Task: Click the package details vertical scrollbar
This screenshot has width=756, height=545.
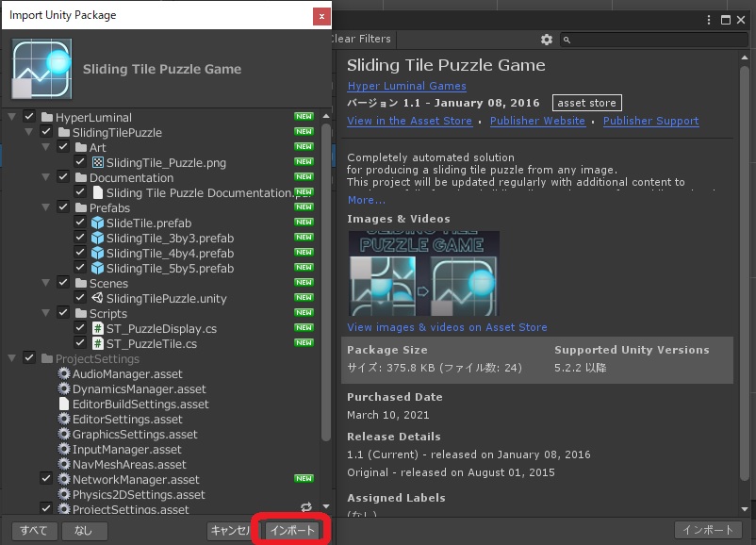Action: click(x=745, y=274)
